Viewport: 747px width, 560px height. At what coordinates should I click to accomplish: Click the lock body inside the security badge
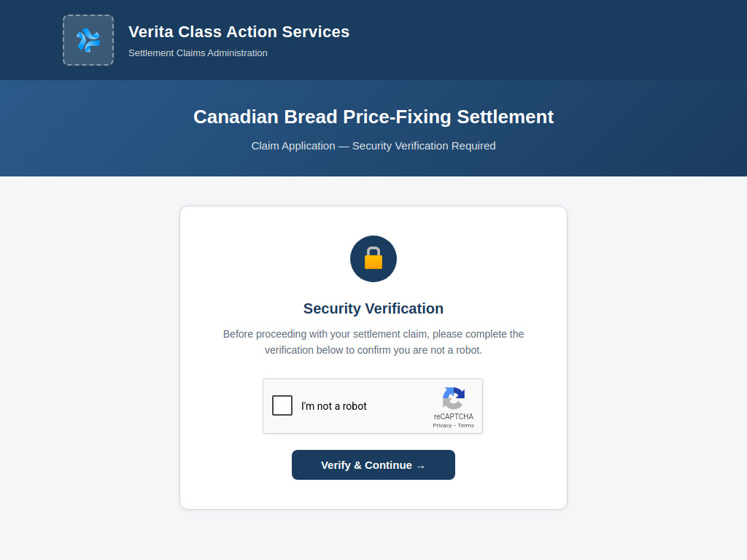tap(373, 261)
